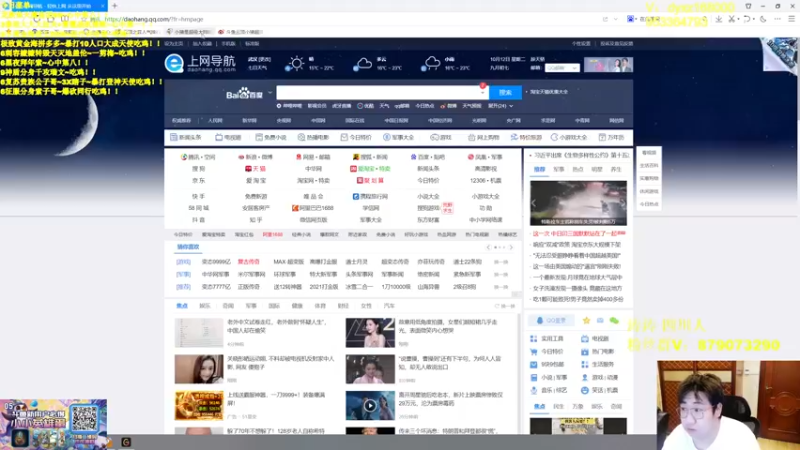The height and width of the screenshot is (450, 800).
Task: Click the QQ登录 button
Action: [x=552, y=320]
